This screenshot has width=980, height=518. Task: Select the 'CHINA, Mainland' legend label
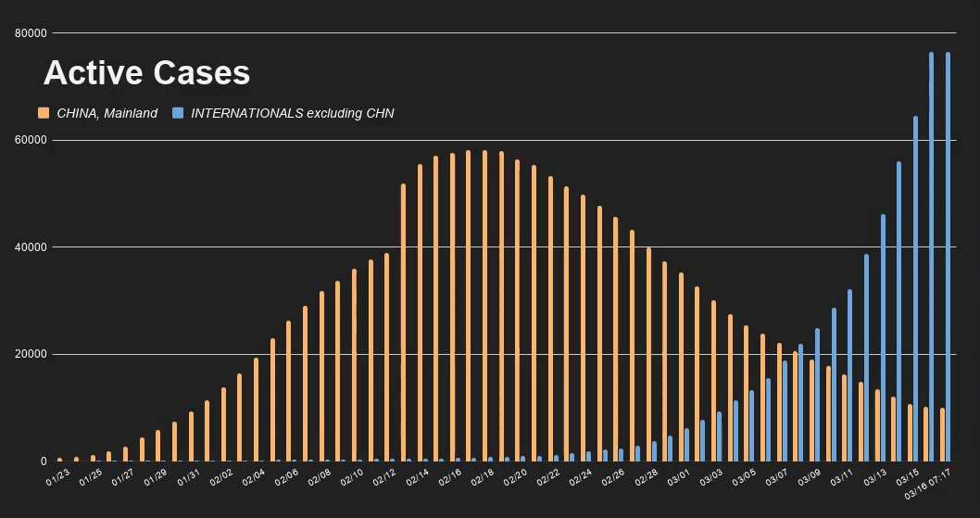(107, 113)
